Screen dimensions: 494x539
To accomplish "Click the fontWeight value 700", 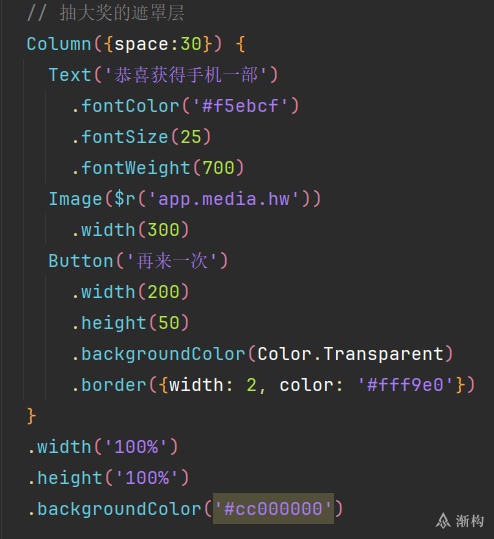I will click(219, 168).
